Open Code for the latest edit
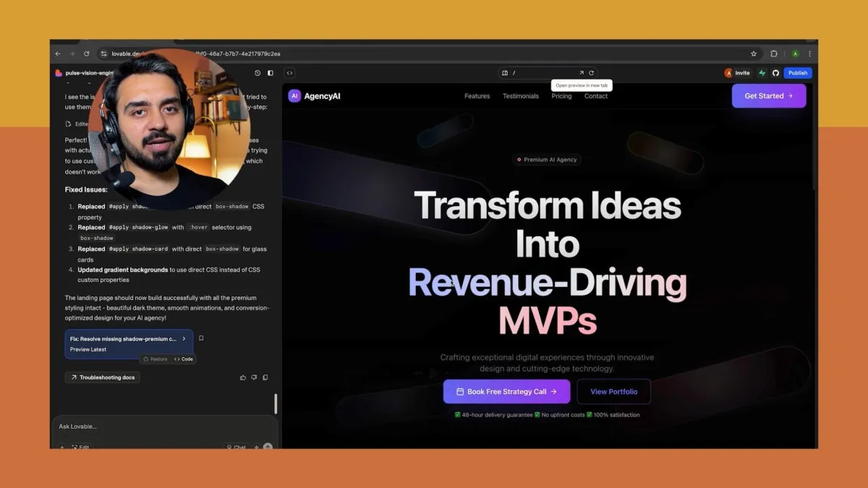 184,359
